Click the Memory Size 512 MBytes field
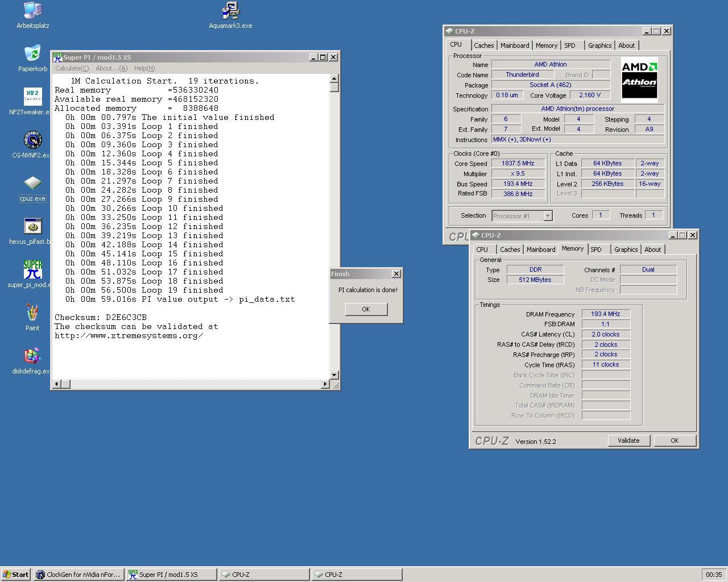728x582 pixels. pyautogui.click(x=535, y=280)
